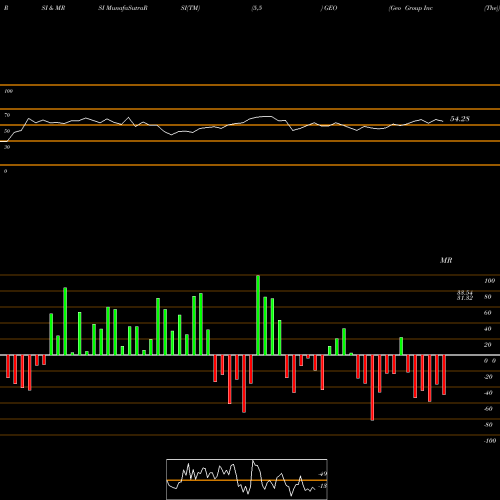Screen dimensions: 500x500
Task: Click the longest red MR bar
Action: [x=372, y=388]
